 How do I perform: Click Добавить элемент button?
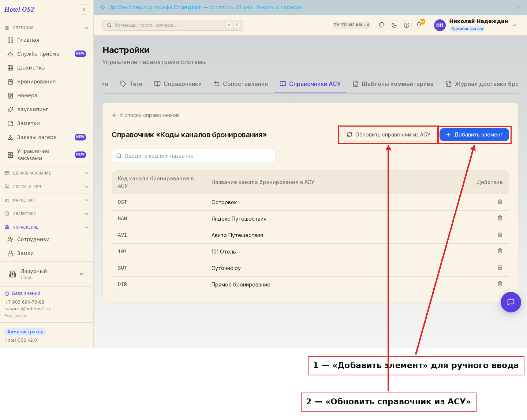tap(474, 135)
